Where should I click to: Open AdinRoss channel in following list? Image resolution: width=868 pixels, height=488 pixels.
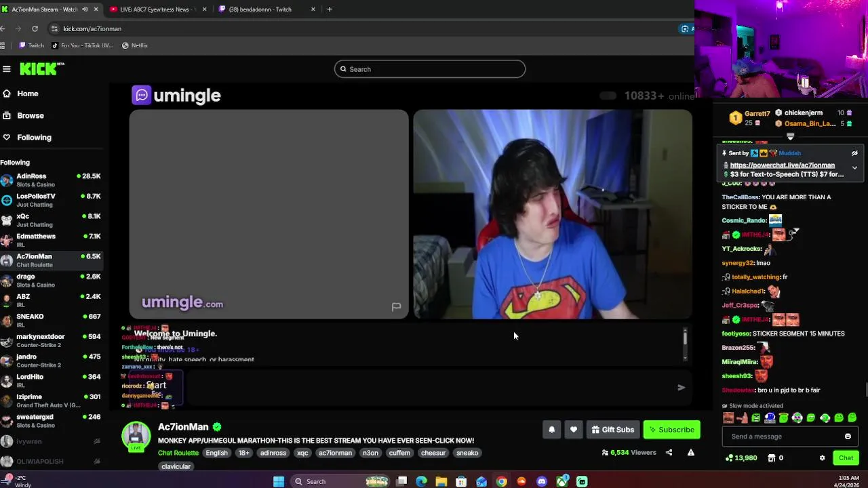point(52,180)
